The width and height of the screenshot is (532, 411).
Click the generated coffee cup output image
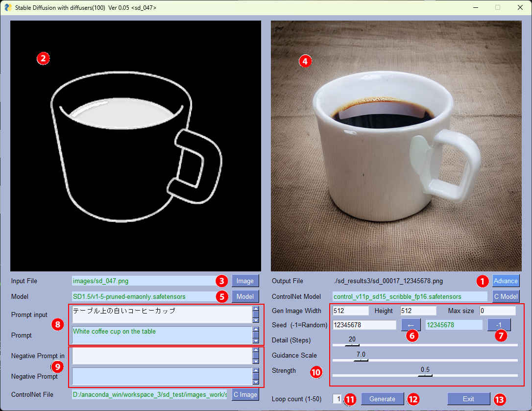click(x=396, y=146)
